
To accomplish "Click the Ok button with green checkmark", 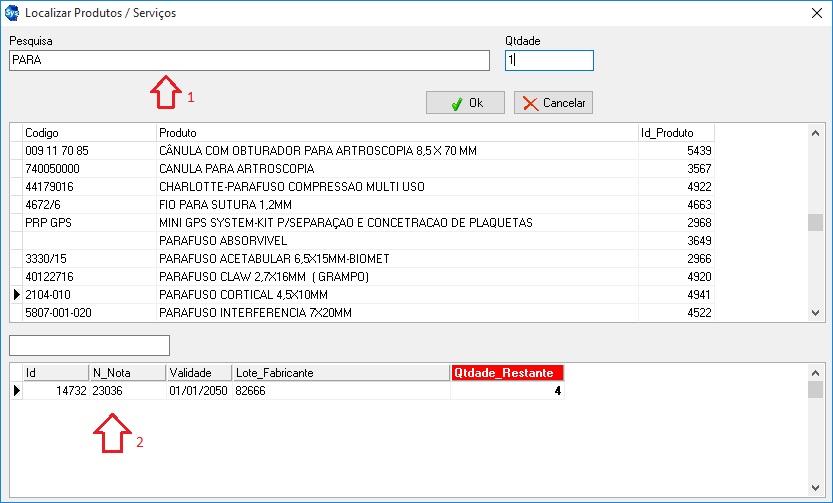I will pyautogui.click(x=465, y=103).
